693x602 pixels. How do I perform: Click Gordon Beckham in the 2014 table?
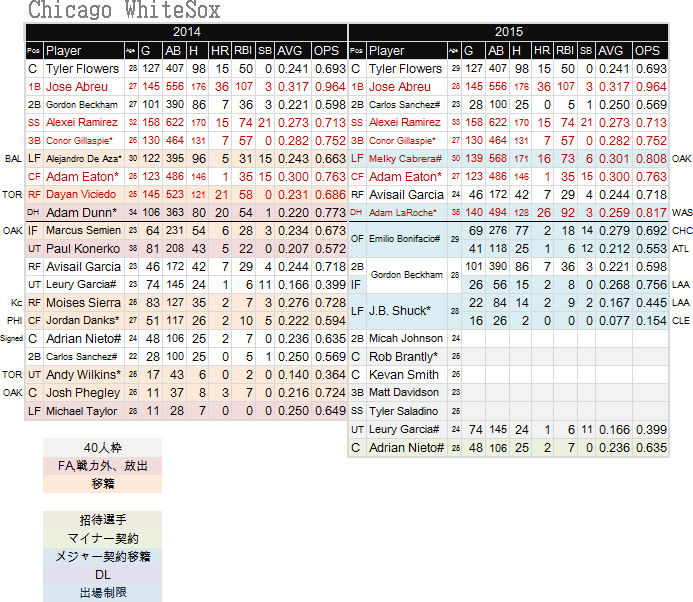click(x=82, y=105)
